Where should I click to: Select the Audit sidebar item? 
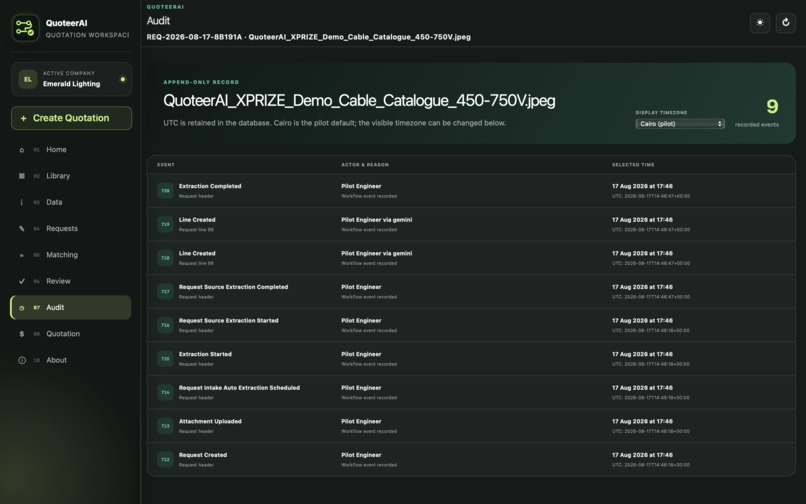click(x=71, y=308)
